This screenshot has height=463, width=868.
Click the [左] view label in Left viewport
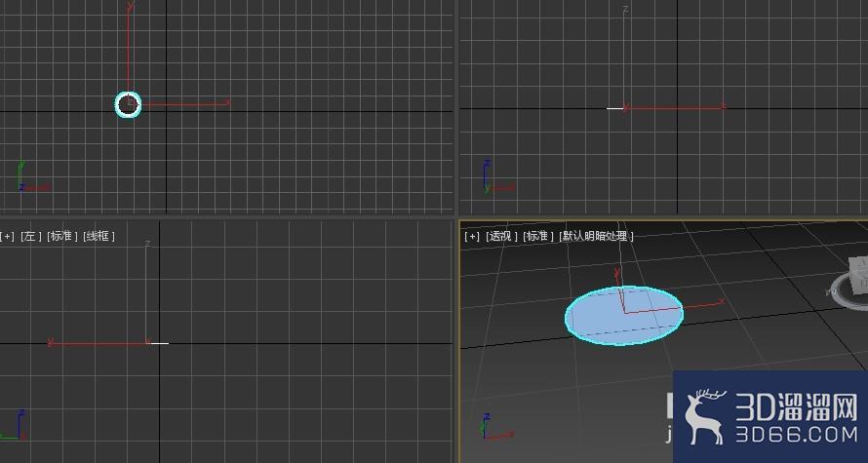(30, 236)
